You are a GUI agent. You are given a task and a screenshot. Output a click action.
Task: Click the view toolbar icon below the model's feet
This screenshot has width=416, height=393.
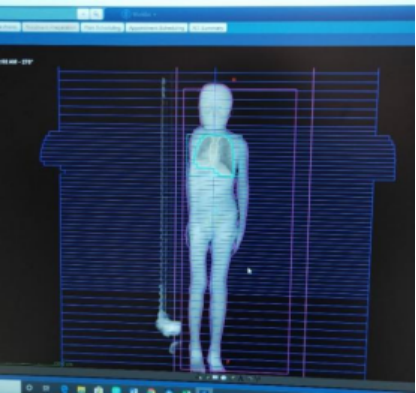point(216,378)
